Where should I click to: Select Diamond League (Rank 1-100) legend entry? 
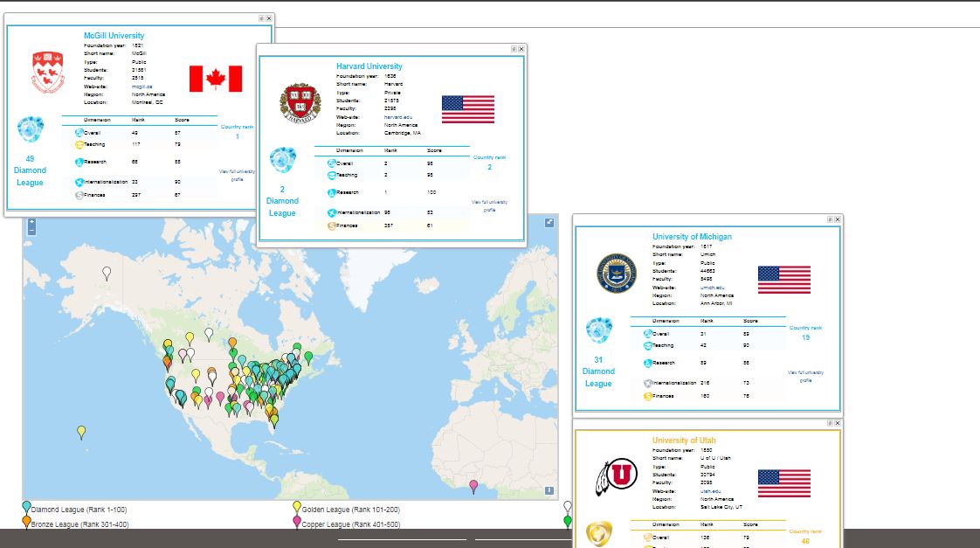(79, 510)
